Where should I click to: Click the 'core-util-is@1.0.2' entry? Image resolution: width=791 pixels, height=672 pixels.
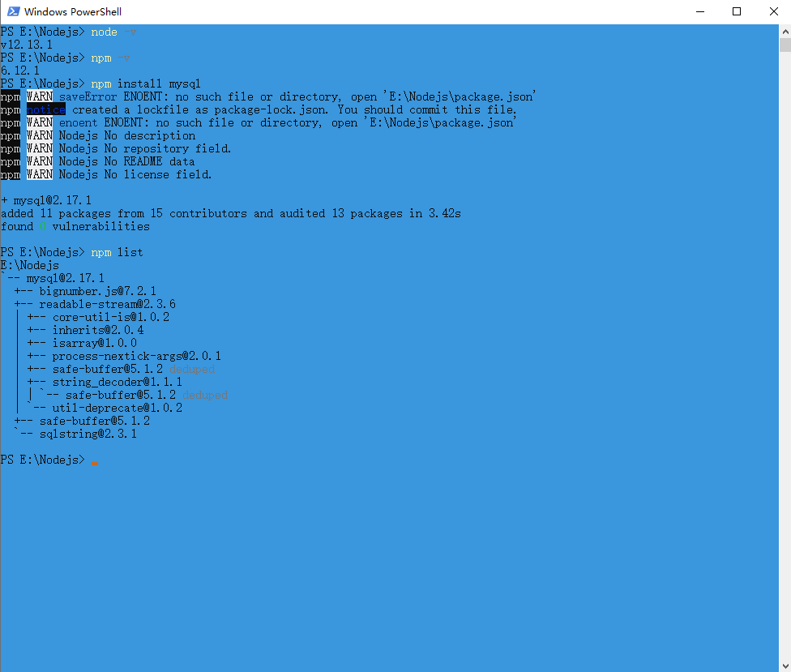(x=111, y=317)
